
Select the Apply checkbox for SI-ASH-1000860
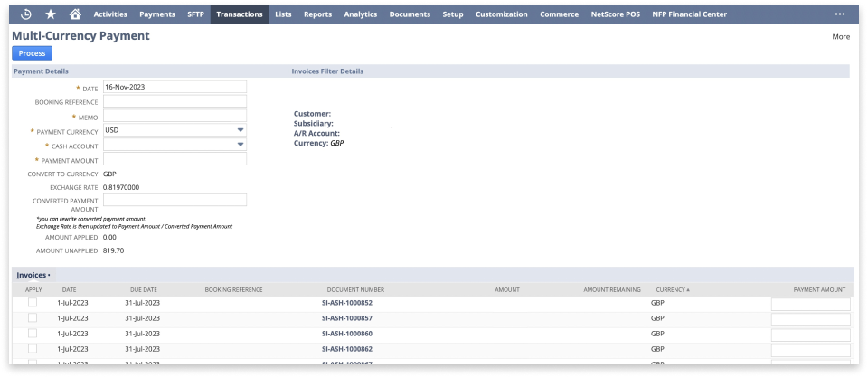coord(33,333)
